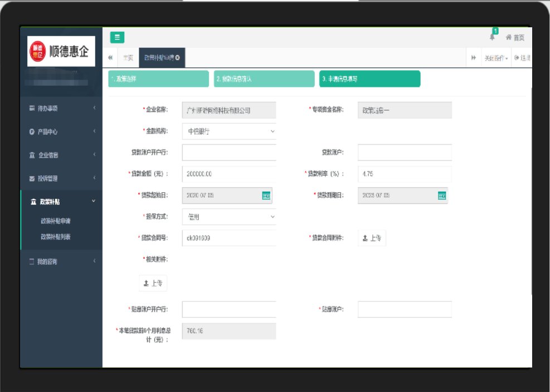Toggle the green hamburger sidebar button

(117, 37)
